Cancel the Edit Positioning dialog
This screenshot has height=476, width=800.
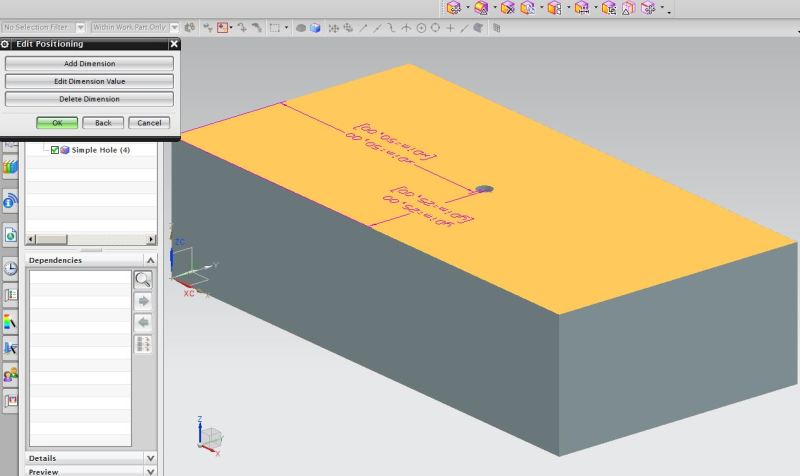click(x=149, y=123)
